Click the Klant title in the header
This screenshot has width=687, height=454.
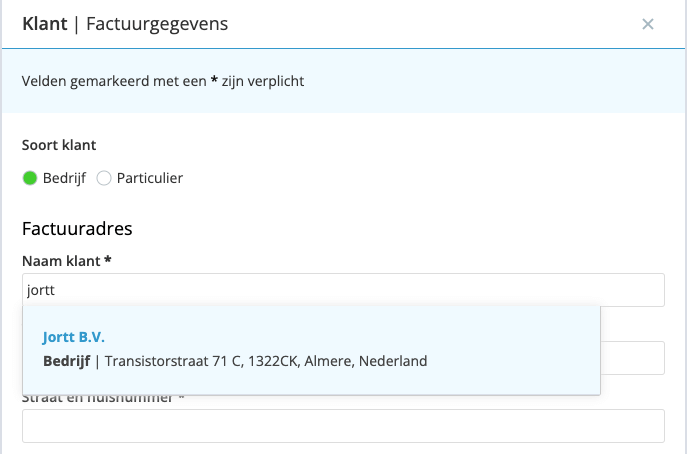point(45,24)
